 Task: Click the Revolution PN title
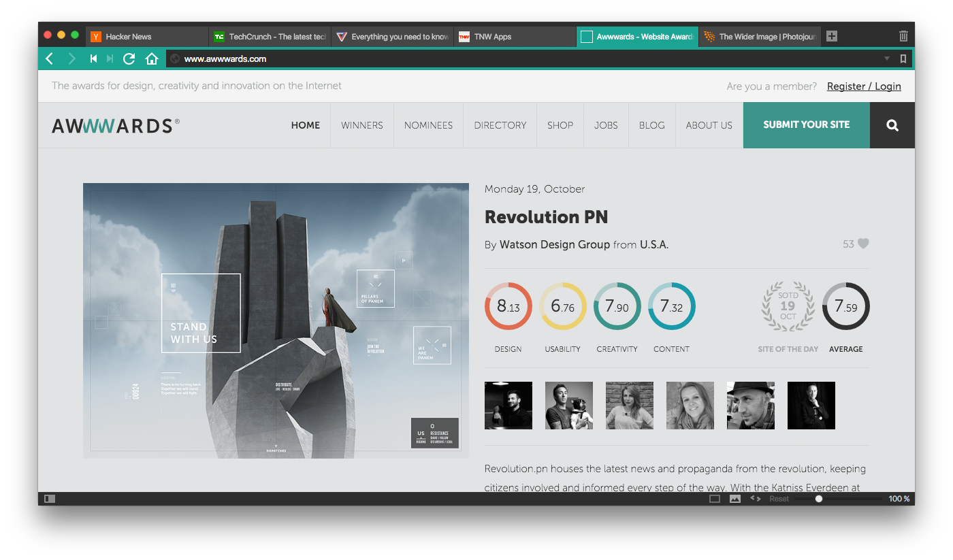pyautogui.click(x=546, y=217)
